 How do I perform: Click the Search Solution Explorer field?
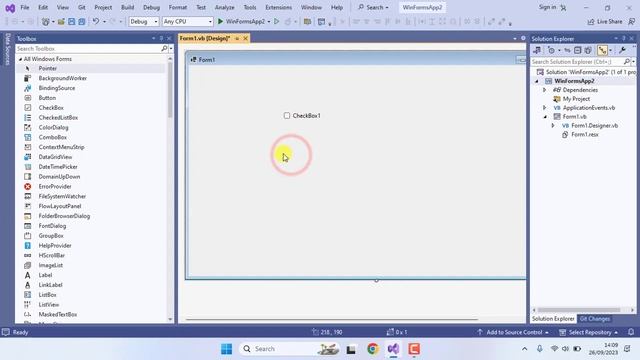pyautogui.click(x=577, y=62)
